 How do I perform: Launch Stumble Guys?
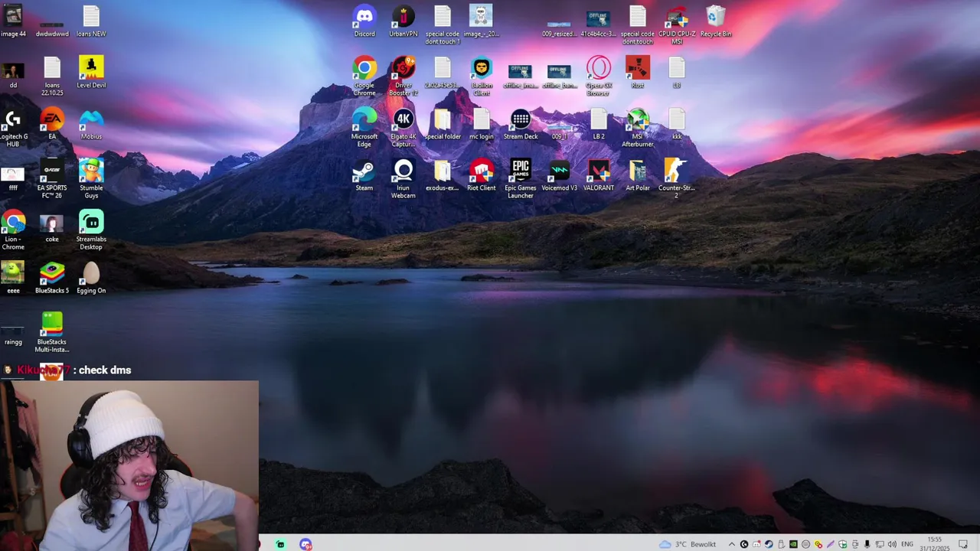(x=91, y=178)
